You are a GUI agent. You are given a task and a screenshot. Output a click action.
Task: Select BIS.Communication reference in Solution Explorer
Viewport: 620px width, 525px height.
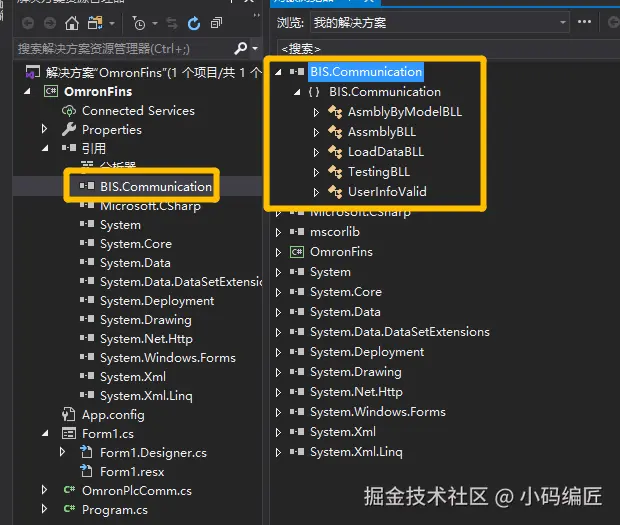coord(156,187)
